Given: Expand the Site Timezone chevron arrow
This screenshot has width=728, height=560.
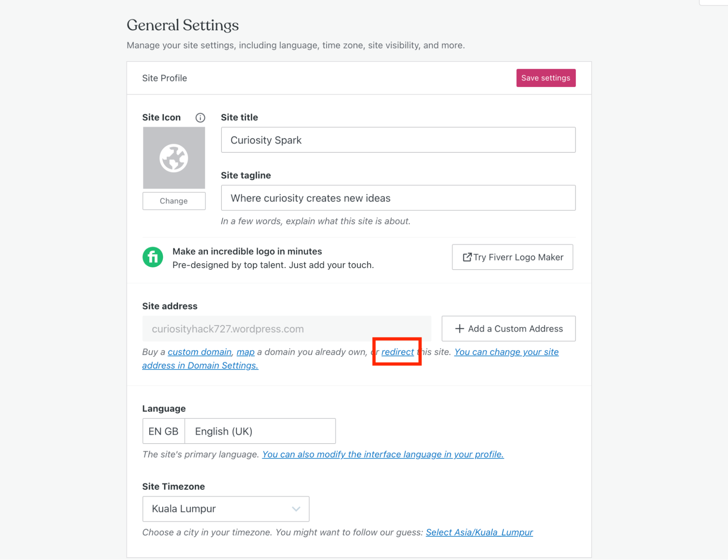Looking at the screenshot, I should tap(296, 509).
